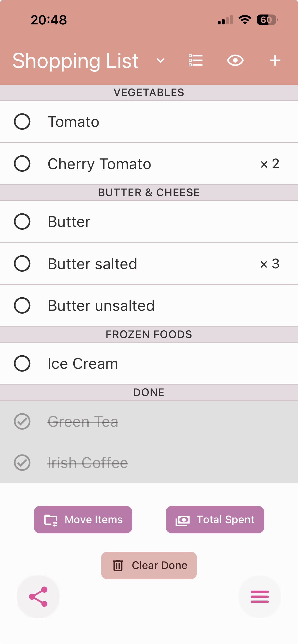Select the Vegetables section header

149,93
